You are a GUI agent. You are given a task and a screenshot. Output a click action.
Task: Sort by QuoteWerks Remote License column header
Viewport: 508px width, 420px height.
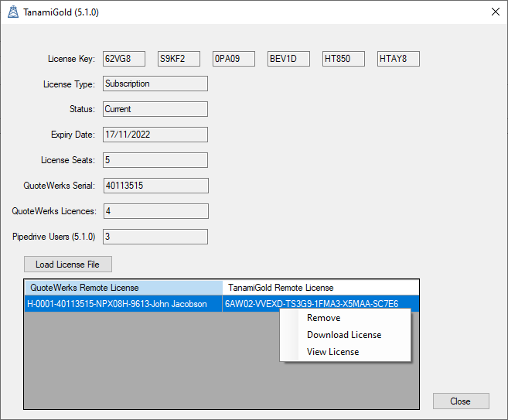pos(123,288)
